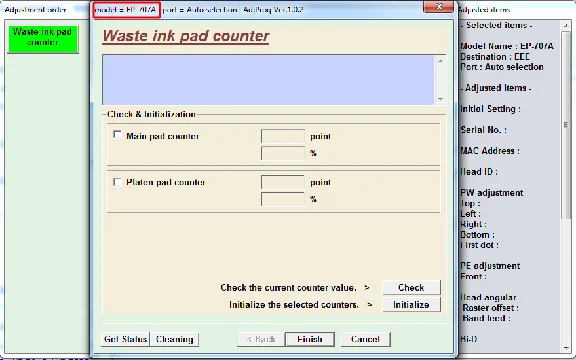The height and width of the screenshot is (360, 576).
Task: Start the Cleaning function
Action: coord(174,339)
